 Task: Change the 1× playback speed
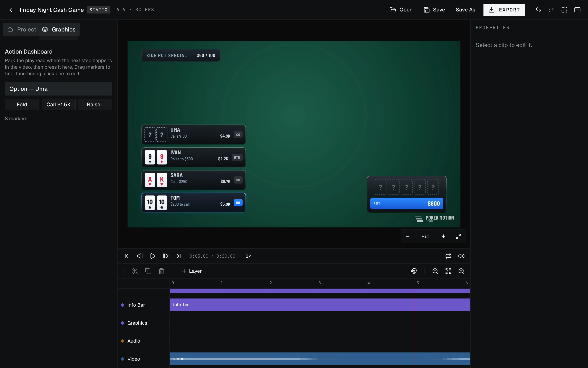(248, 256)
